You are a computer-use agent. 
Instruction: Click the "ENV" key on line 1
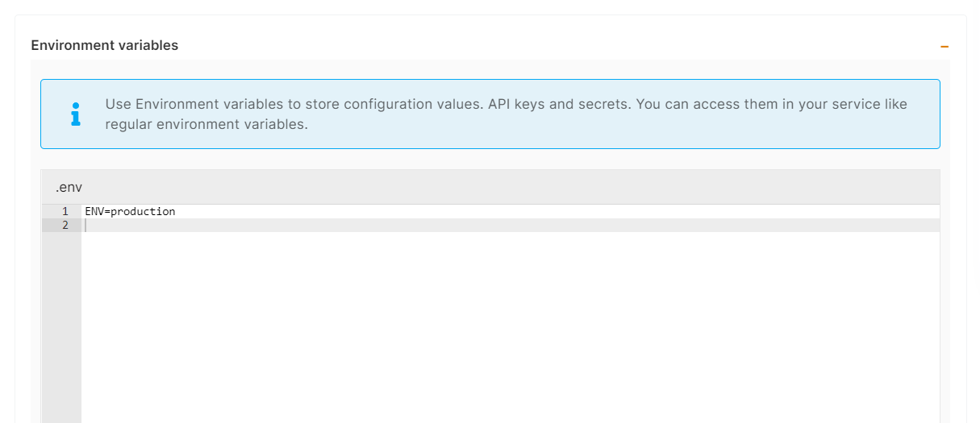94,212
